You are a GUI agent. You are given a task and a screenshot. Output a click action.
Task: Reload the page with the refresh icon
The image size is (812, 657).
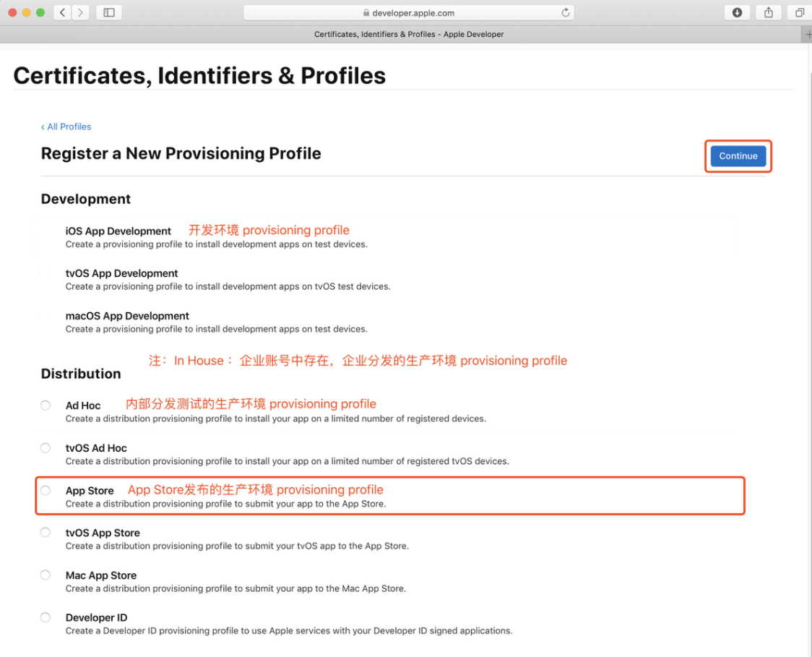click(566, 12)
